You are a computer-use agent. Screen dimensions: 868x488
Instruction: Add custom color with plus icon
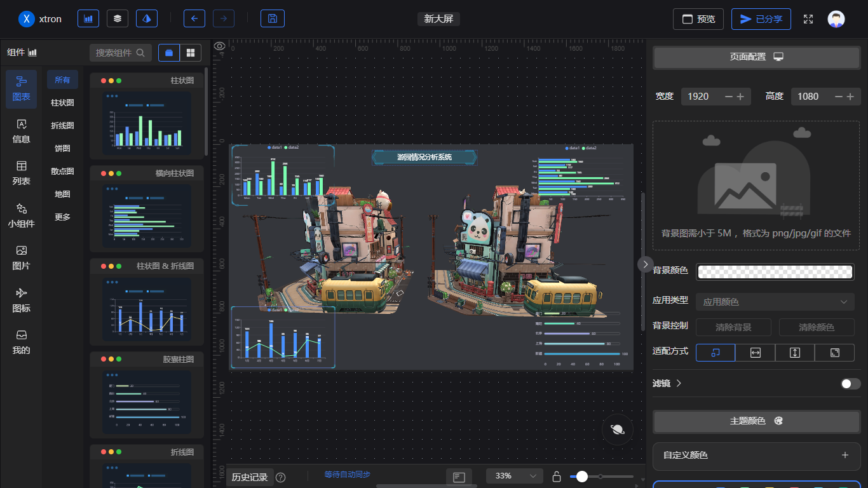click(x=845, y=455)
